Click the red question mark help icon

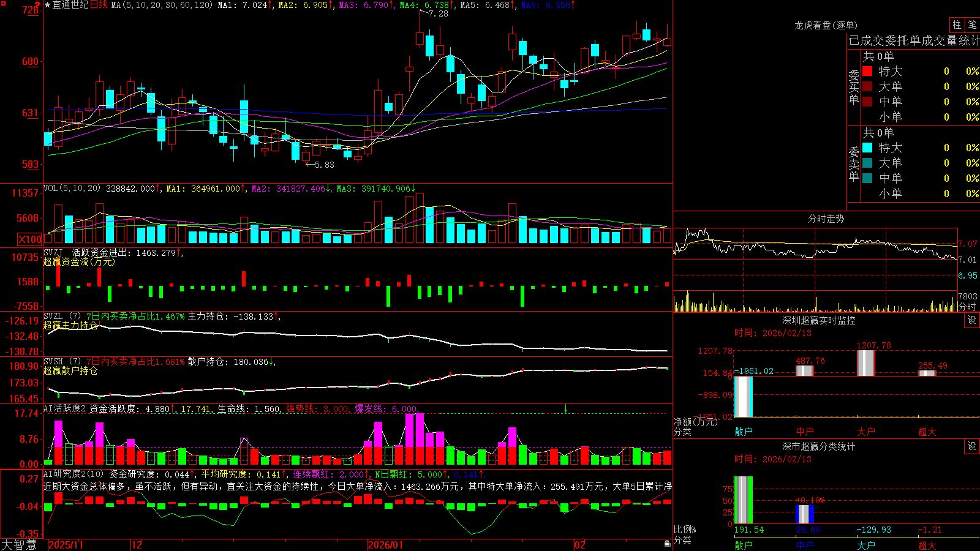(x=38, y=6)
